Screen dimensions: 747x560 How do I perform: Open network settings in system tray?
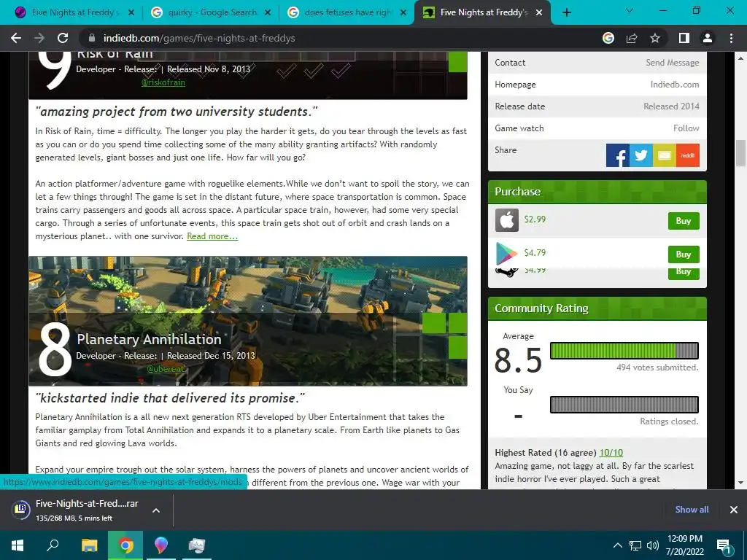[635, 545]
